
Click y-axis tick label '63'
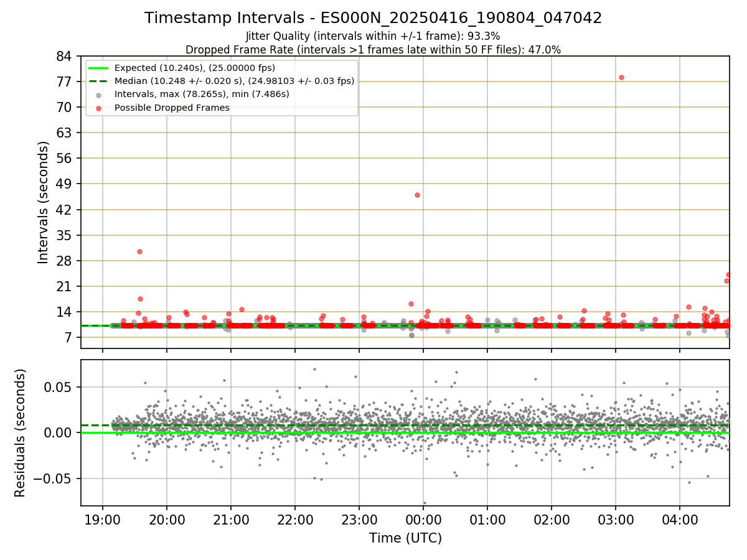pos(64,133)
